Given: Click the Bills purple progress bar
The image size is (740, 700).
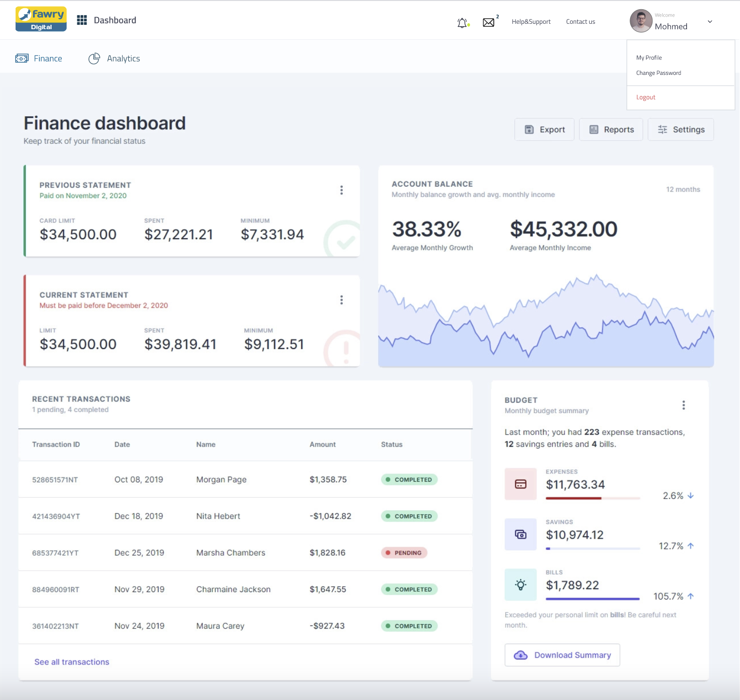Looking at the screenshot, I should point(593,599).
